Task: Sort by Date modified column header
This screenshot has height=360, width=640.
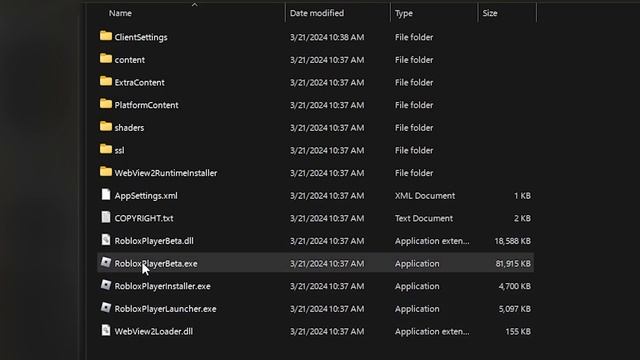Action: click(x=317, y=13)
